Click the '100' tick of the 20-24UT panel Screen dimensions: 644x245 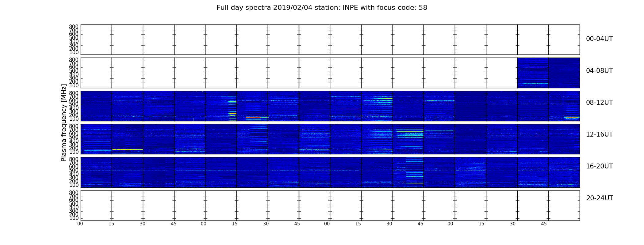[74, 218]
